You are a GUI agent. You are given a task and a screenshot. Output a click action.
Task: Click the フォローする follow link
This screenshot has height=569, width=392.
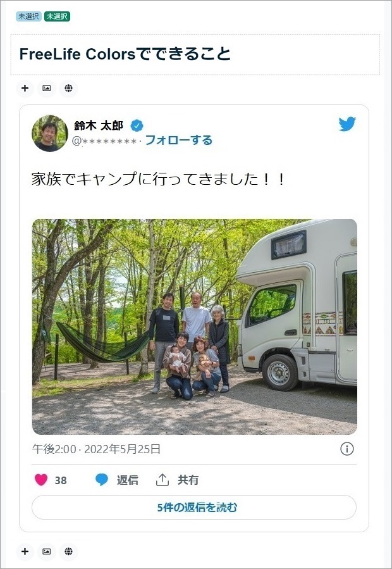coord(179,140)
